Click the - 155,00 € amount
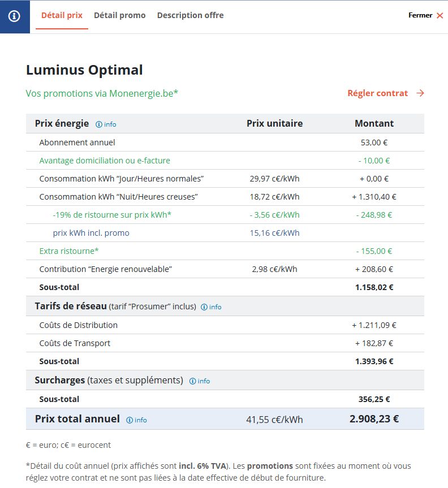The width and height of the screenshot is (448, 488). point(374,251)
